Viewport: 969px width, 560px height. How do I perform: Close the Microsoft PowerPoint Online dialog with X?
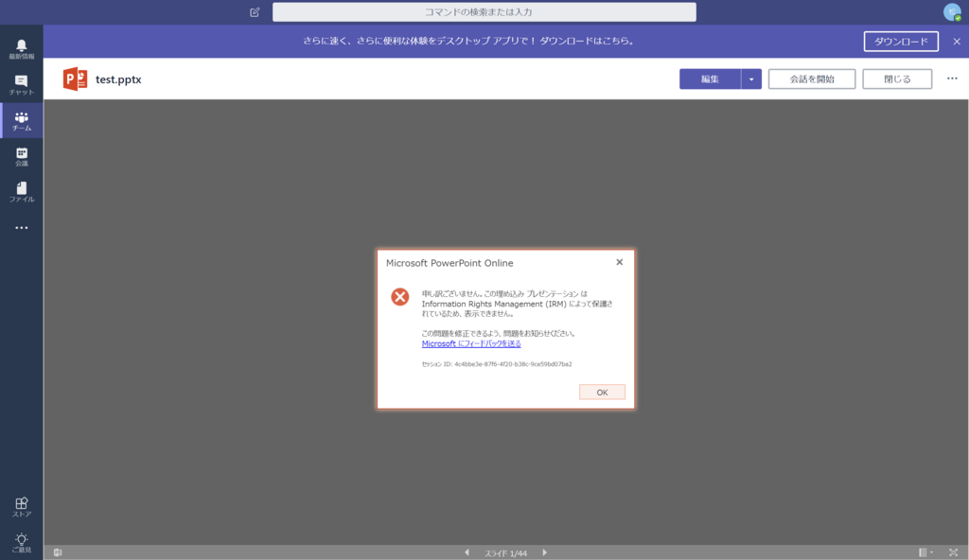coord(619,262)
